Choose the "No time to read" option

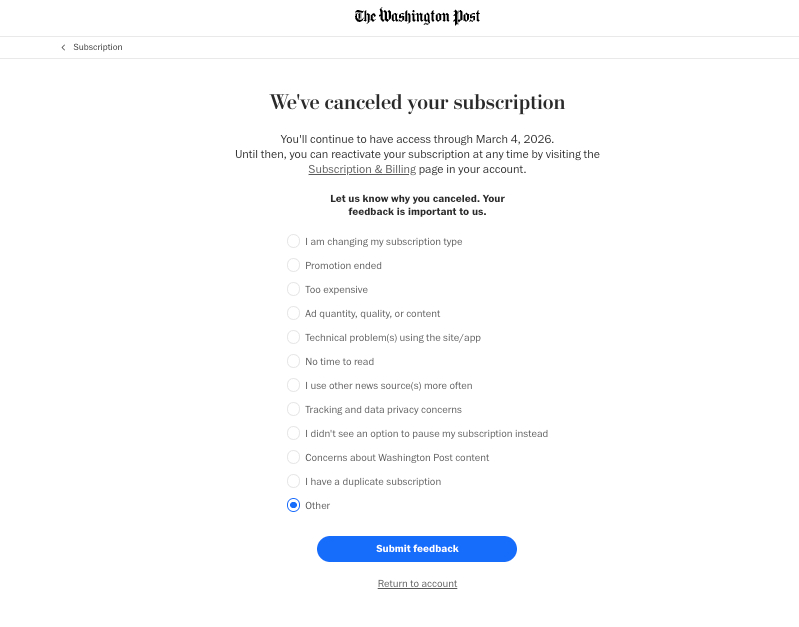[x=293, y=361]
